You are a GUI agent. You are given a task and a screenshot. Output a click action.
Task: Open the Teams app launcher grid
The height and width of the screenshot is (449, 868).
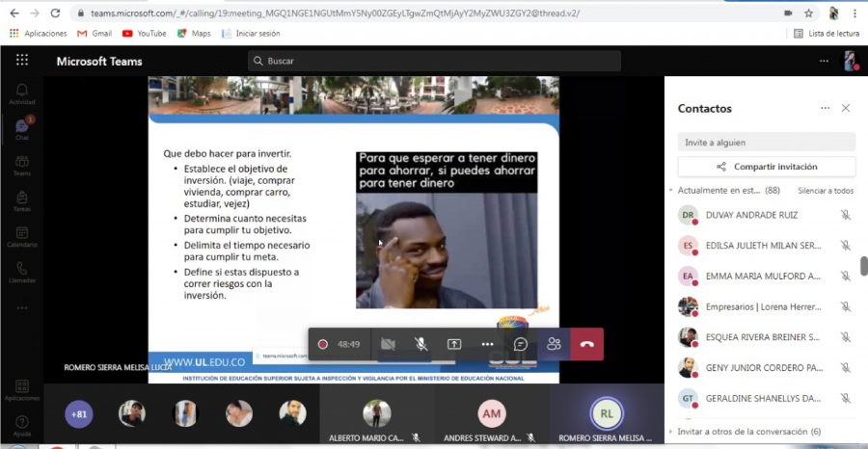pos(22,61)
